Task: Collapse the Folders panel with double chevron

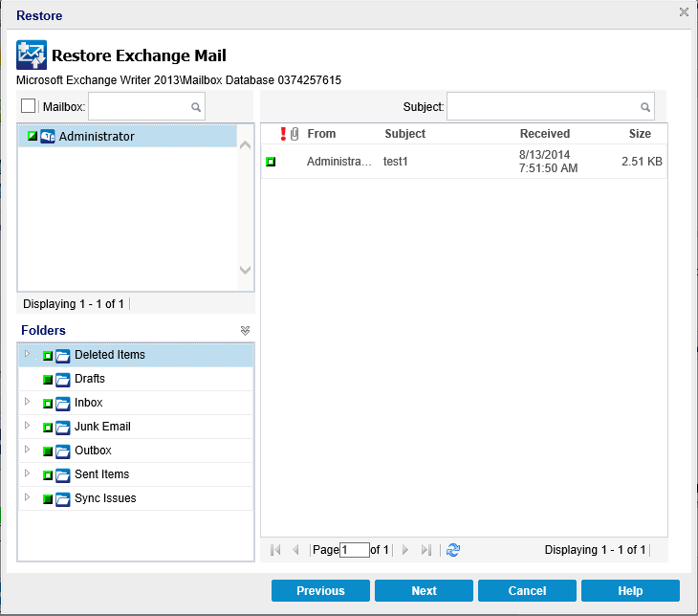Action: click(x=245, y=330)
